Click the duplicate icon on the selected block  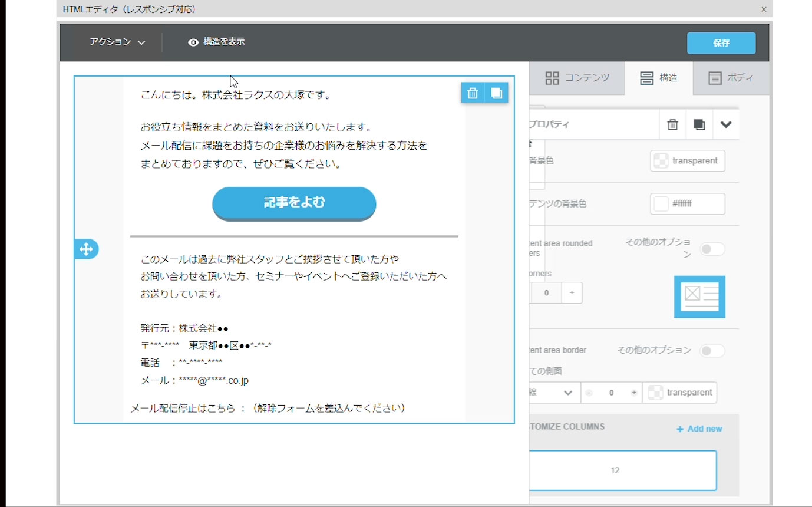(496, 93)
